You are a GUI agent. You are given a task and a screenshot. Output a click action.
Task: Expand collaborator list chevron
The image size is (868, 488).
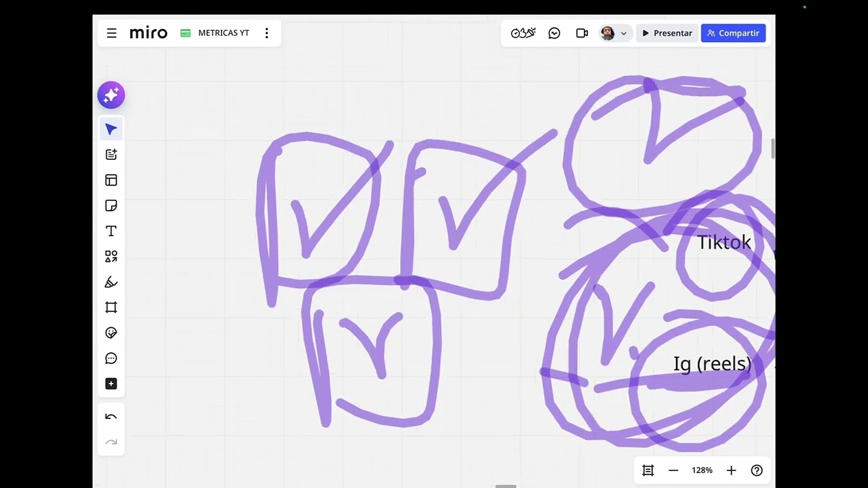[624, 33]
